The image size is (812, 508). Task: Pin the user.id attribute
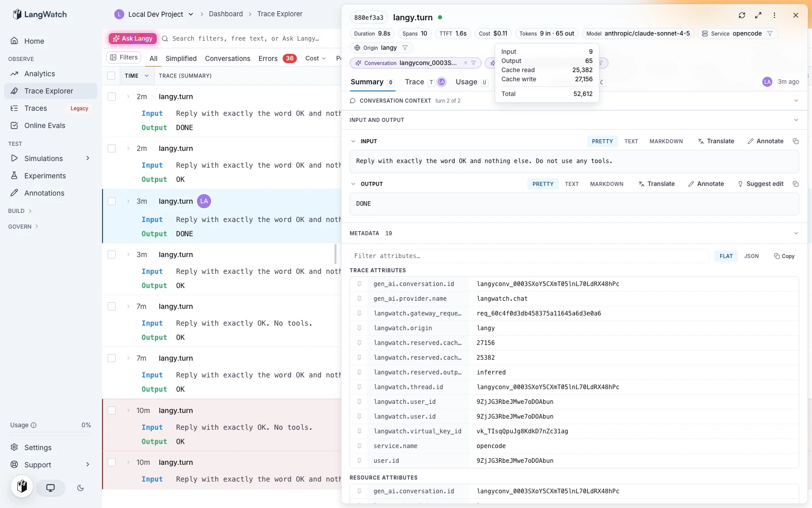[359, 461]
